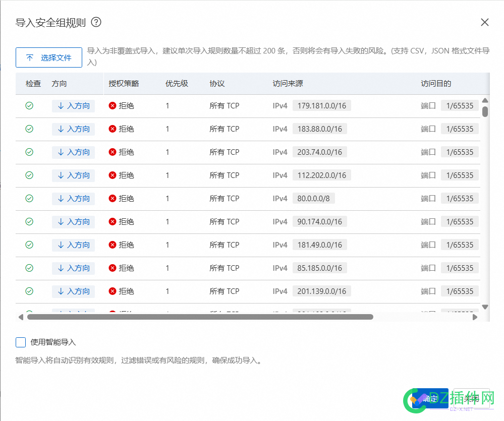Click the green check icon on the 201.139.0.0/16 row
The image size is (504, 421).
tap(29, 291)
